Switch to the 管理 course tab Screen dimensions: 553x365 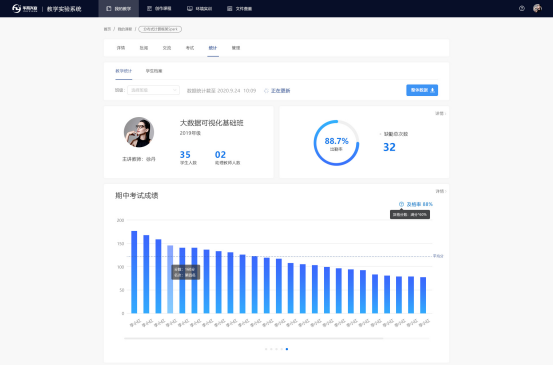coord(236,48)
